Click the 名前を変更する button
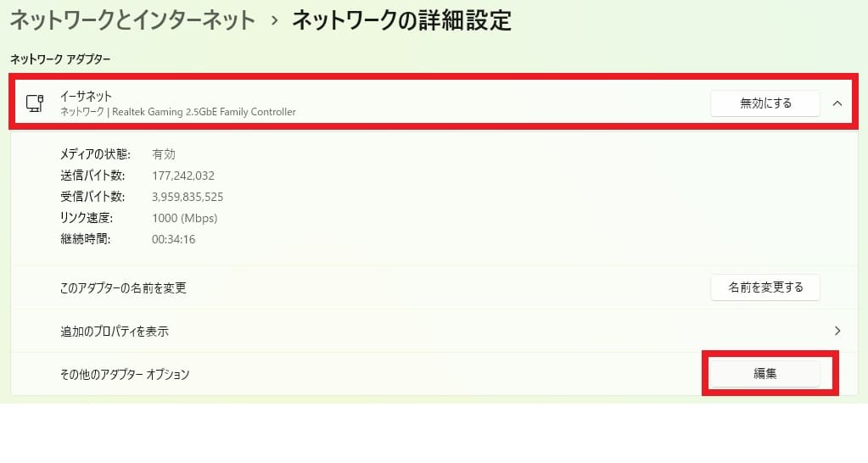The height and width of the screenshot is (463, 868). click(765, 287)
